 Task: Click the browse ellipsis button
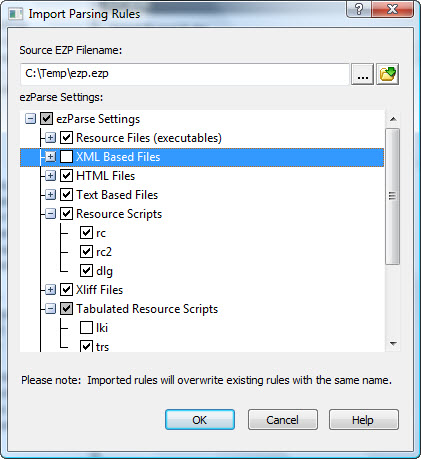[362, 74]
